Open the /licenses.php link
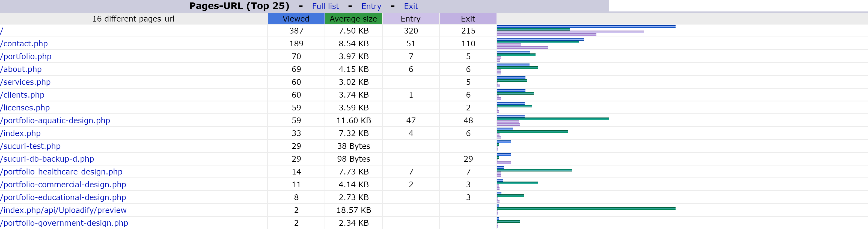The width and height of the screenshot is (868, 229). tap(25, 108)
